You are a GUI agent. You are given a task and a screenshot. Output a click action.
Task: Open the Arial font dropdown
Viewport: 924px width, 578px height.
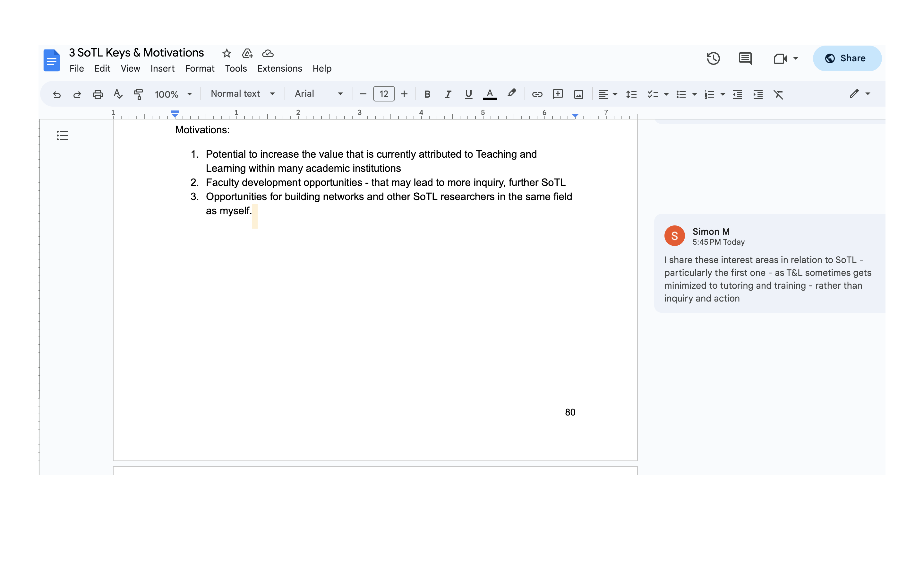pos(319,94)
